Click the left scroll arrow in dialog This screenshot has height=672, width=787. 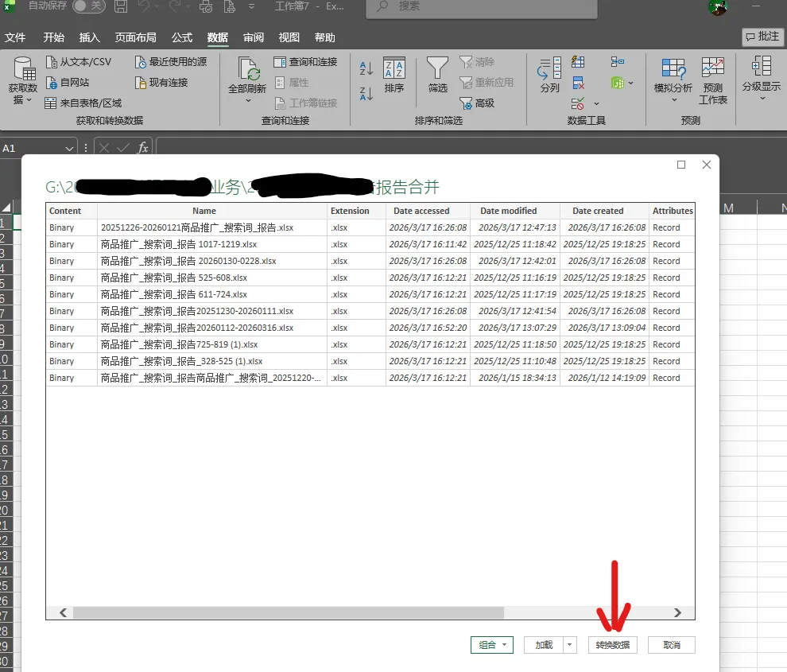[x=64, y=612]
